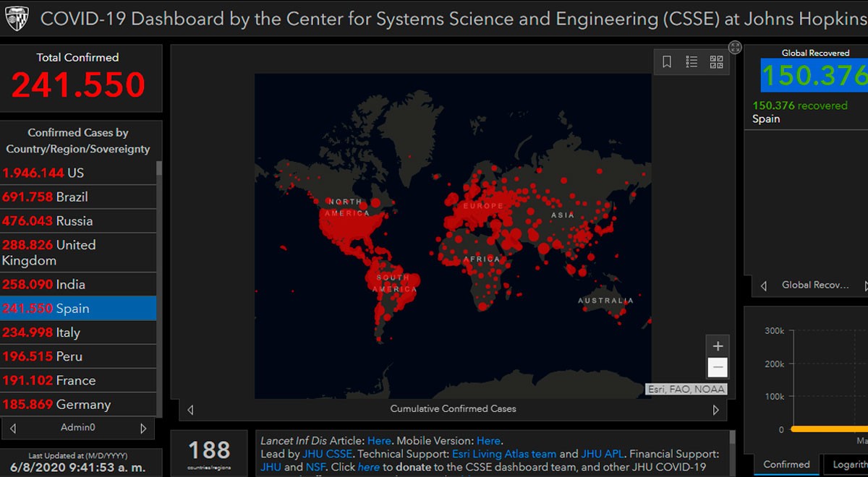Go to previous map view with left arrow
868x477 pixels.
(190, 410)
